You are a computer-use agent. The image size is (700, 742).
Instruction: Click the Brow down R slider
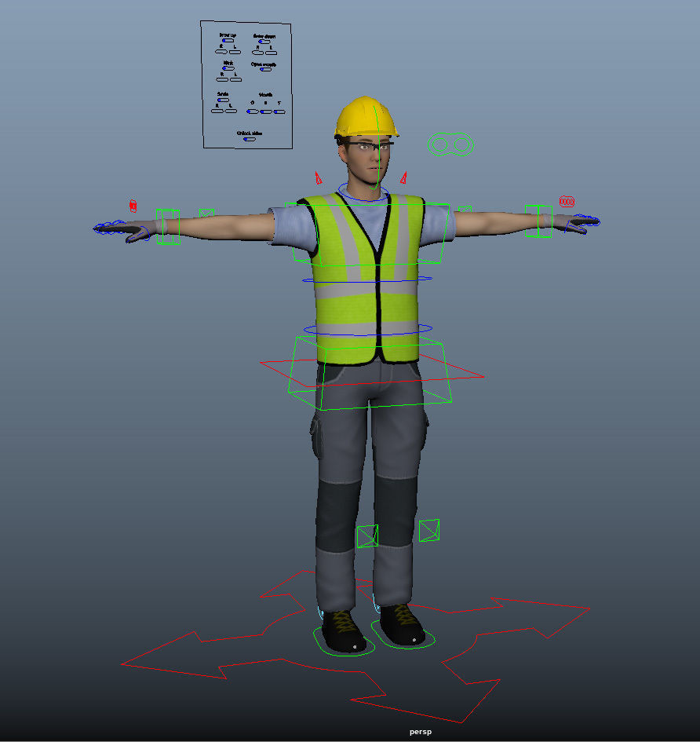pos(257,53)
